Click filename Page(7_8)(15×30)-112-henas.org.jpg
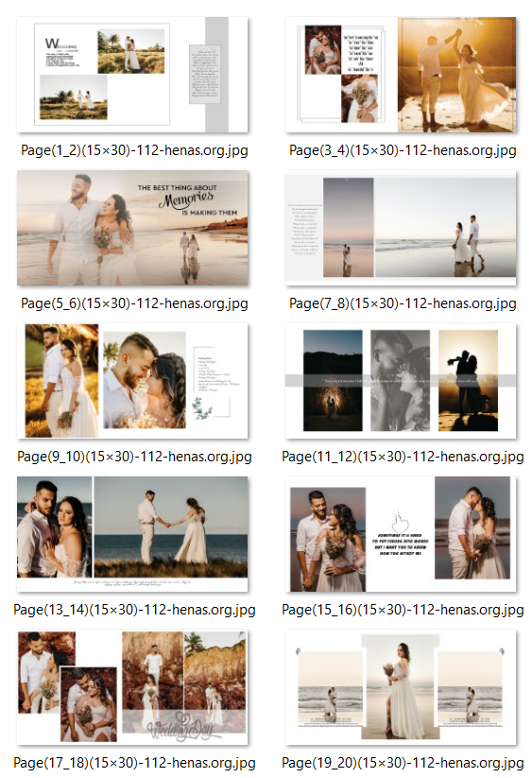The height and width of the screenshot is (778, 532). point(403,303)
